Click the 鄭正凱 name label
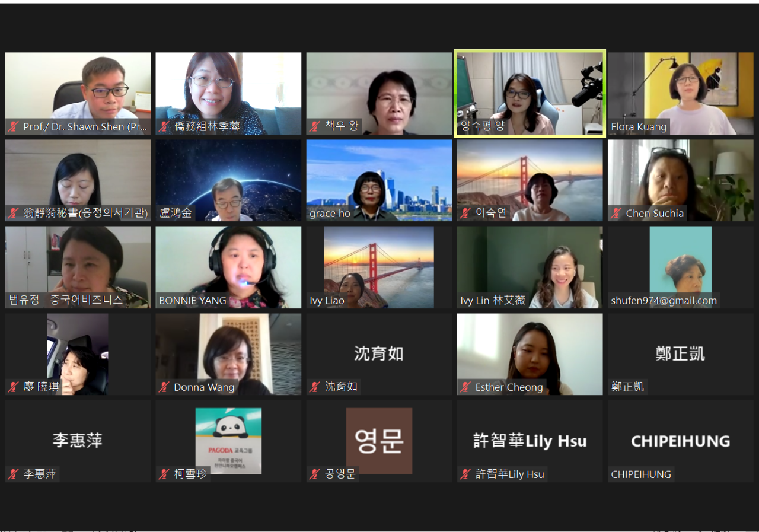The image size is (759, 532). pyautogui.click(x=627, y=387)
